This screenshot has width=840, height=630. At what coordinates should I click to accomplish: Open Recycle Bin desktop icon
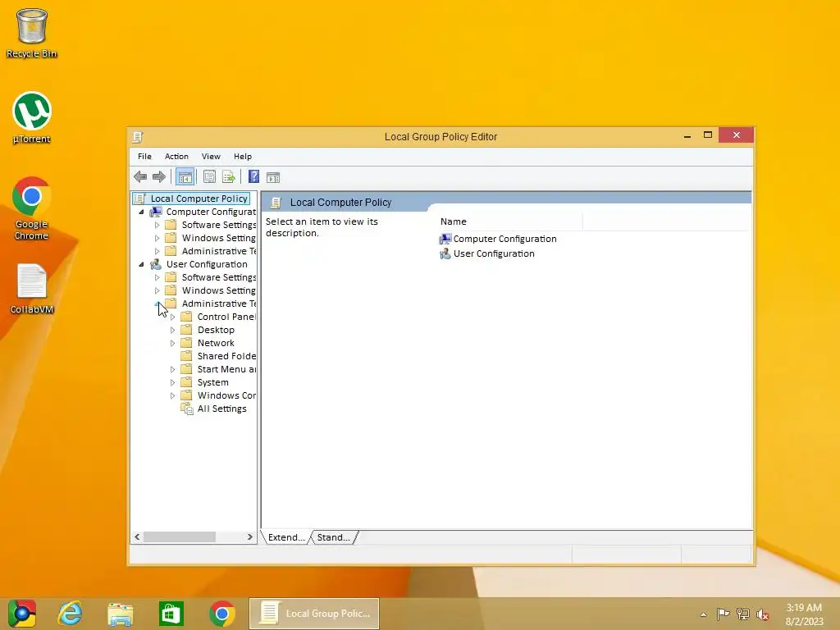[x=32, y=33]
